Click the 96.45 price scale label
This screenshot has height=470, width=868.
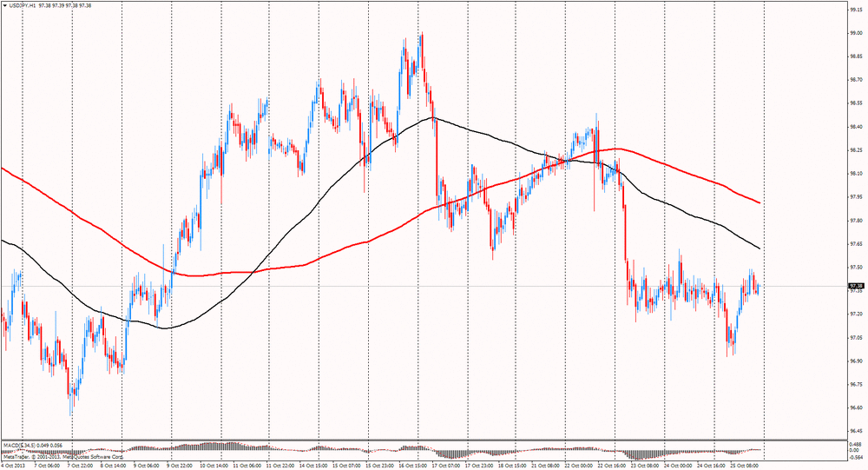(x=856, y=431)
